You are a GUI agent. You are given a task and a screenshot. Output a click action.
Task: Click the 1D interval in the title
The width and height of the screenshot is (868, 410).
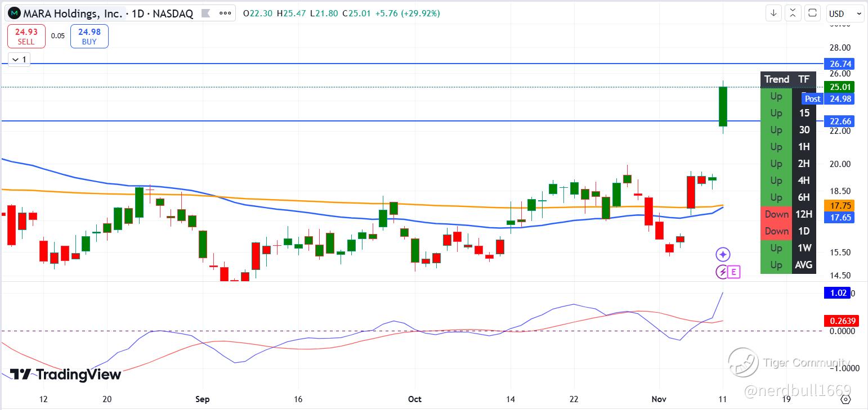[138, 13]
